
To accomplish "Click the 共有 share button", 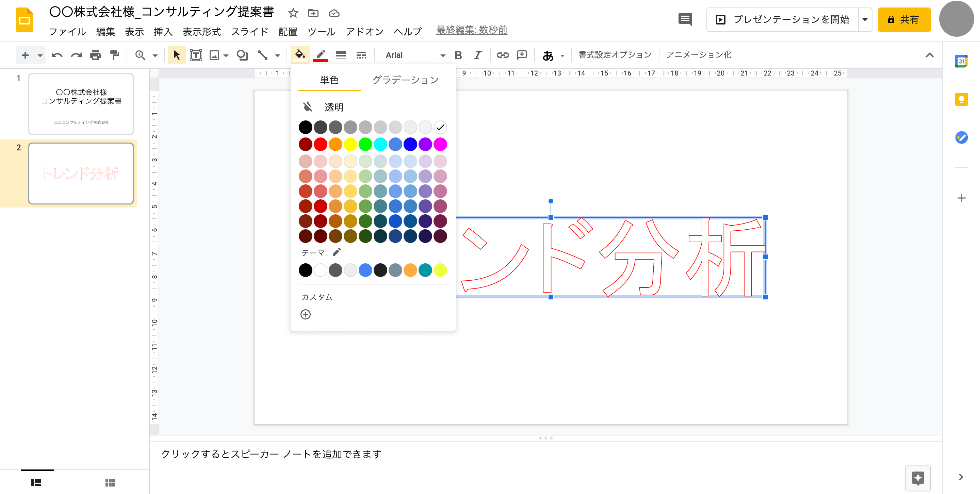I will coord(904,19).
